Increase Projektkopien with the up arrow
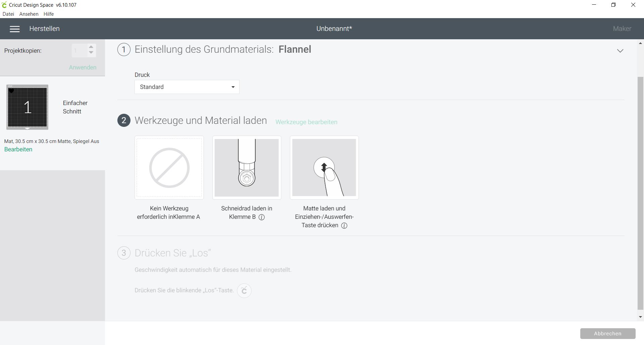Screen dimensions: 644x345 [91, 47]
